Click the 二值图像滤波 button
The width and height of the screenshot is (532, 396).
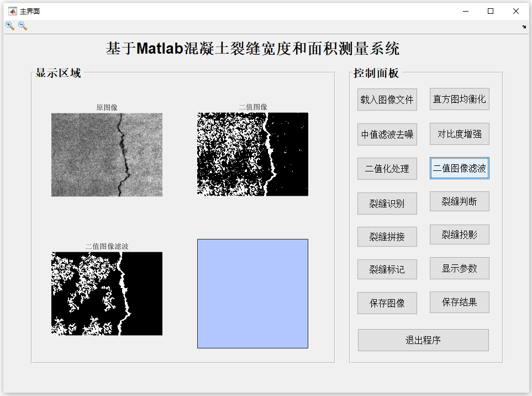[460, 168]
